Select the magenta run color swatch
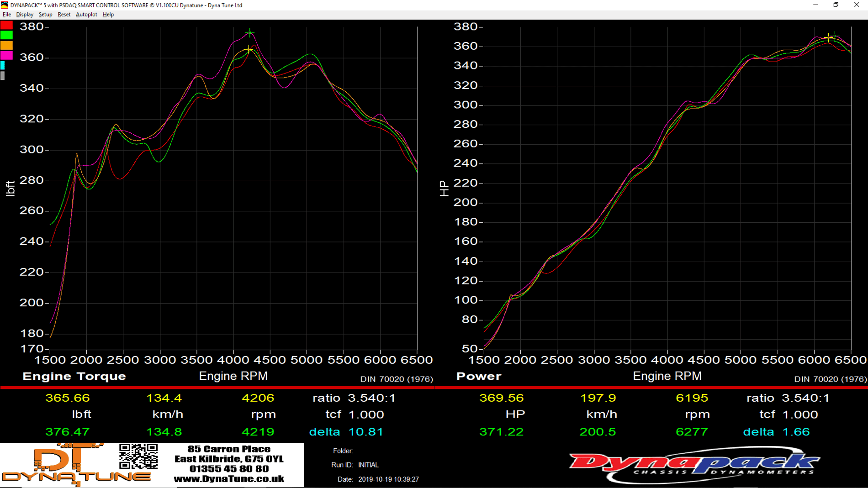The image size is (868, 488). 6,55
